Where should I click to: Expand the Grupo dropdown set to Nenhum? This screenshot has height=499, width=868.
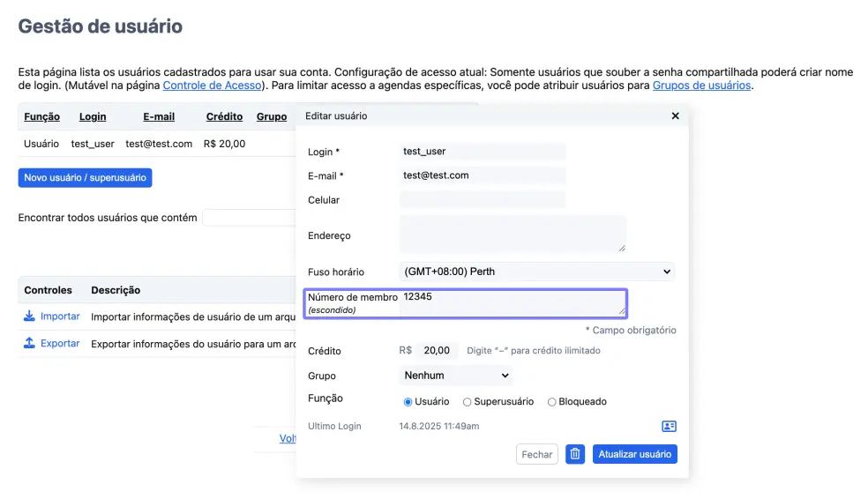point(455,376)
